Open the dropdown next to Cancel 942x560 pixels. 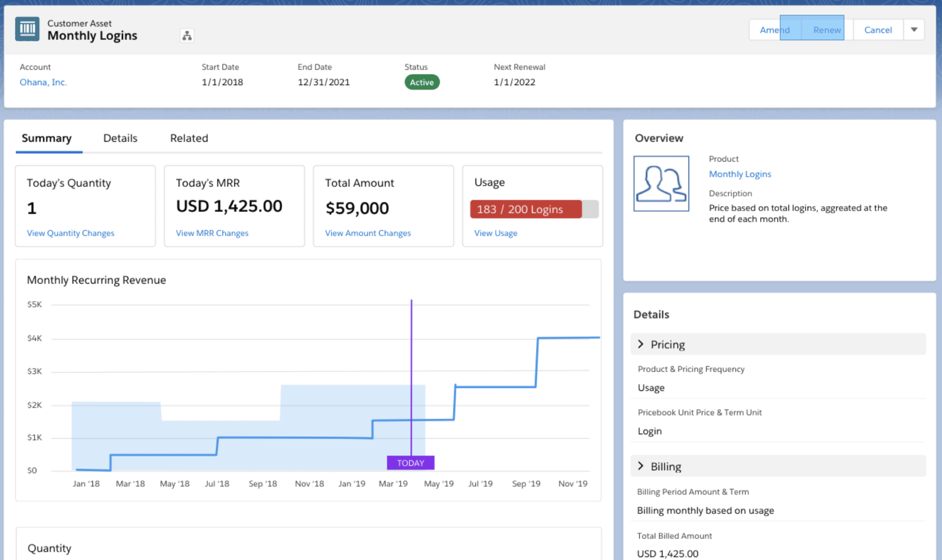click(x=914, y=29)
